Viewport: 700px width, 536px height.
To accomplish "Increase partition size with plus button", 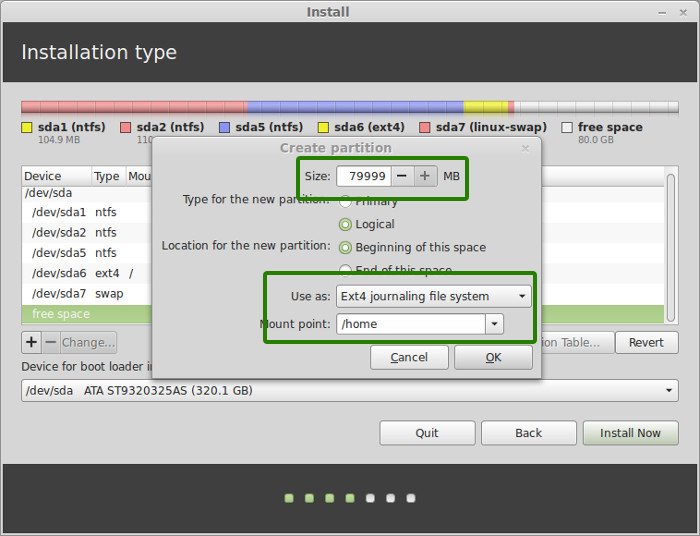I will click(x=425, y=176).
